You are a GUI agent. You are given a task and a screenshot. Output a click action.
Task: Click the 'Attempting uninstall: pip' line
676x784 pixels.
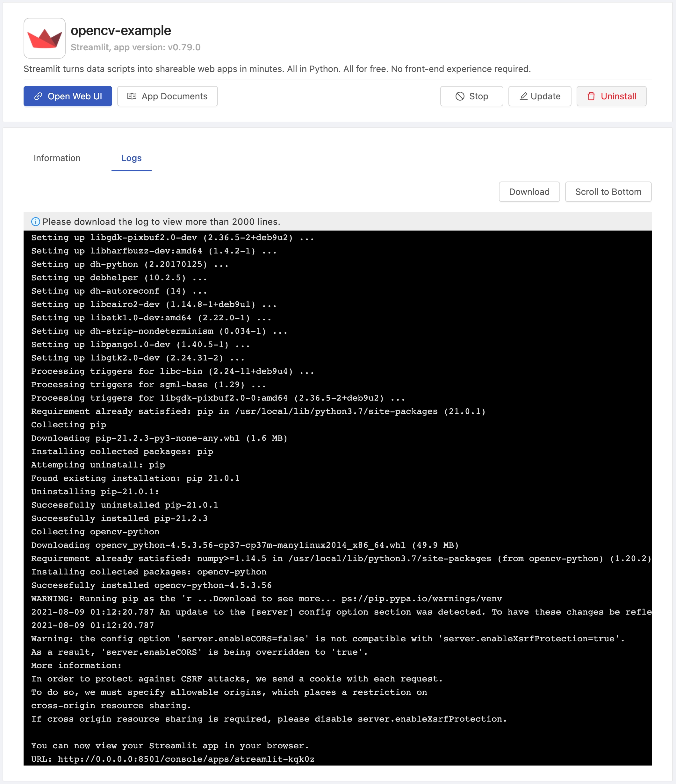click(98, 465)
